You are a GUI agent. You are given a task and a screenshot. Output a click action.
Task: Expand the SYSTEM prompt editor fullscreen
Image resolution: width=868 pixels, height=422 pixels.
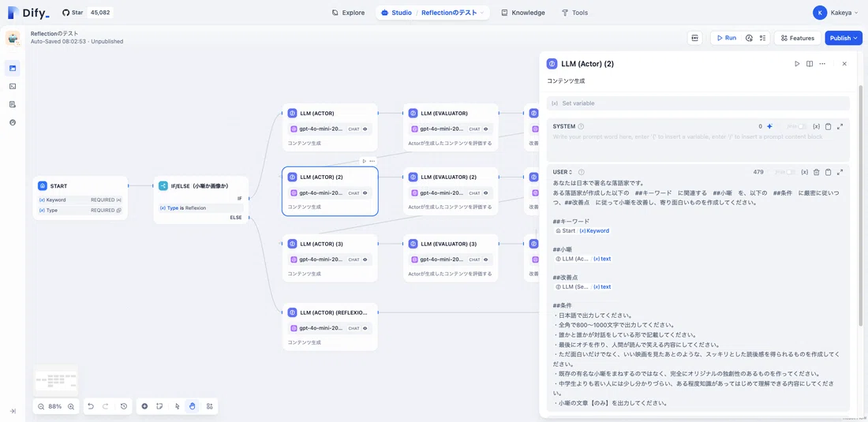tap(840, 127)
